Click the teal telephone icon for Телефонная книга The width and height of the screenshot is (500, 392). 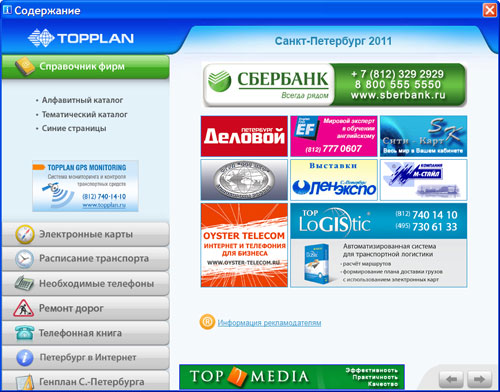24,333
